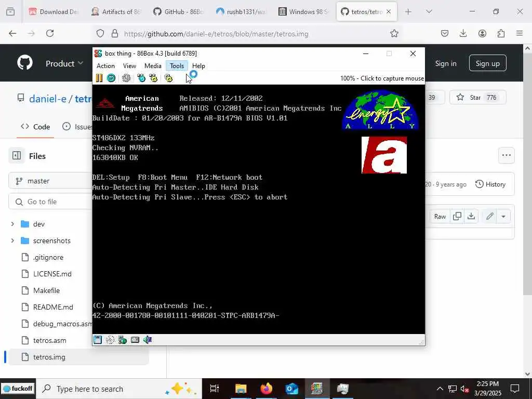Click Sign in on GitHub

click(445, 63)
